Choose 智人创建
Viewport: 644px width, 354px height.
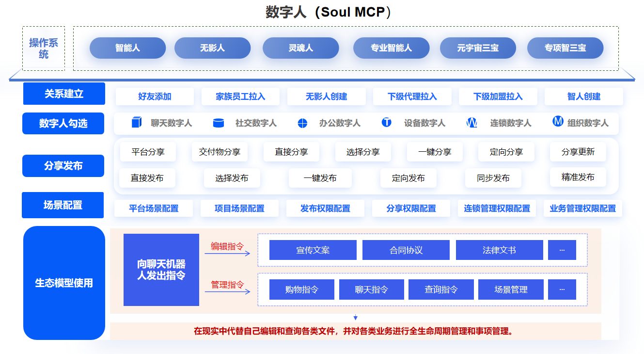[x=583, y=97]
